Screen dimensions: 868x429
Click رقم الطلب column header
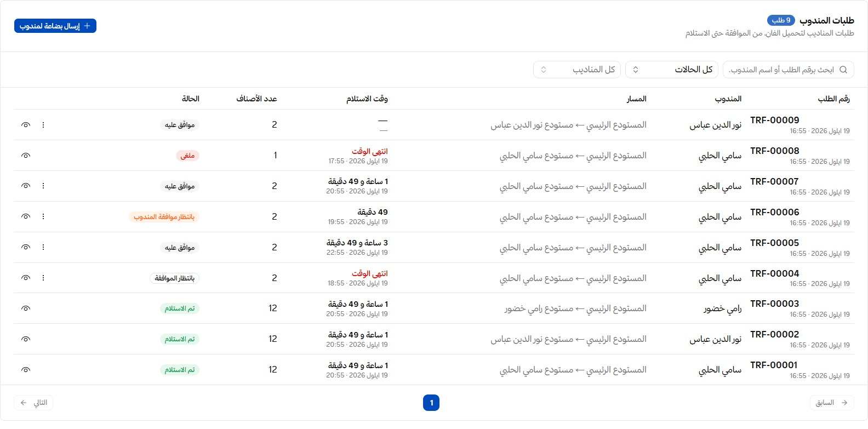834,99
